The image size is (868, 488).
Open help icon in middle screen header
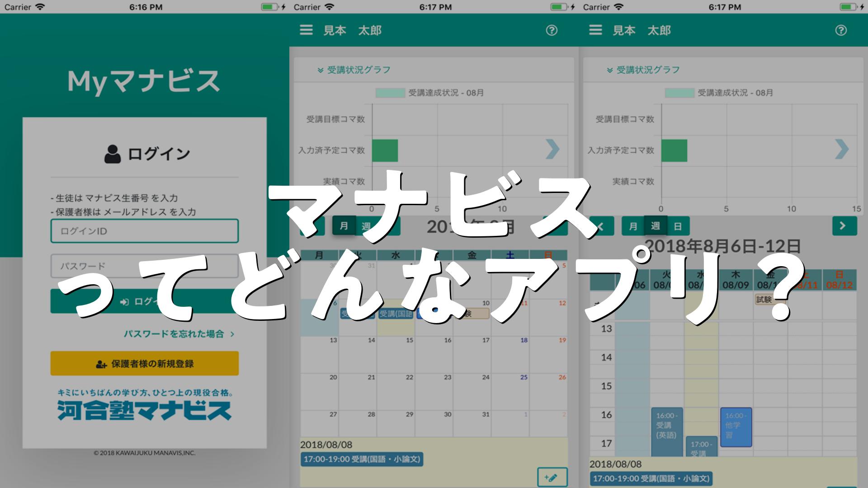click(x=552, y=30)
